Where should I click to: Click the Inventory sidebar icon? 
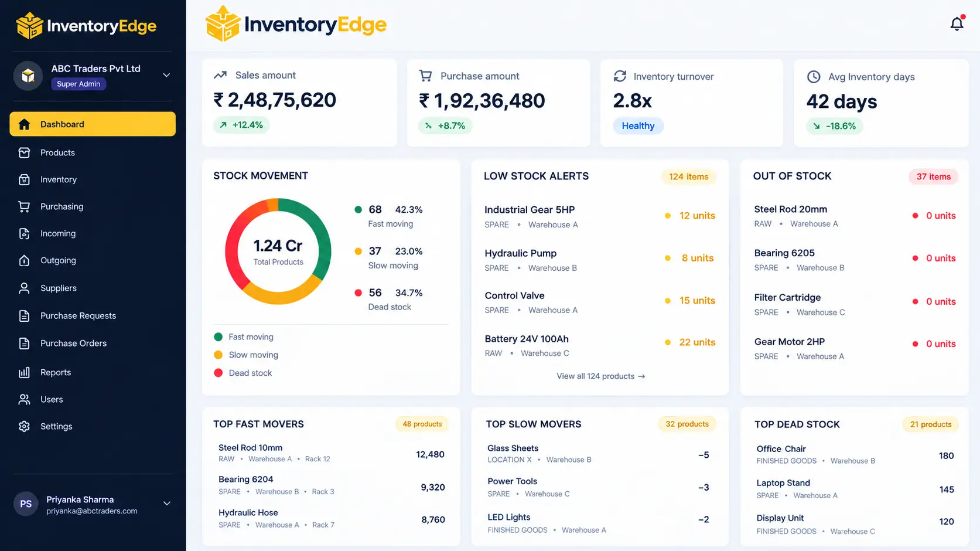click(24, 179)
